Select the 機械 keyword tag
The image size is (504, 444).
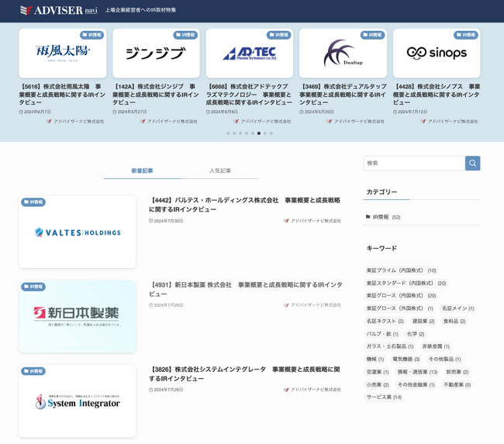coord(375,360)
